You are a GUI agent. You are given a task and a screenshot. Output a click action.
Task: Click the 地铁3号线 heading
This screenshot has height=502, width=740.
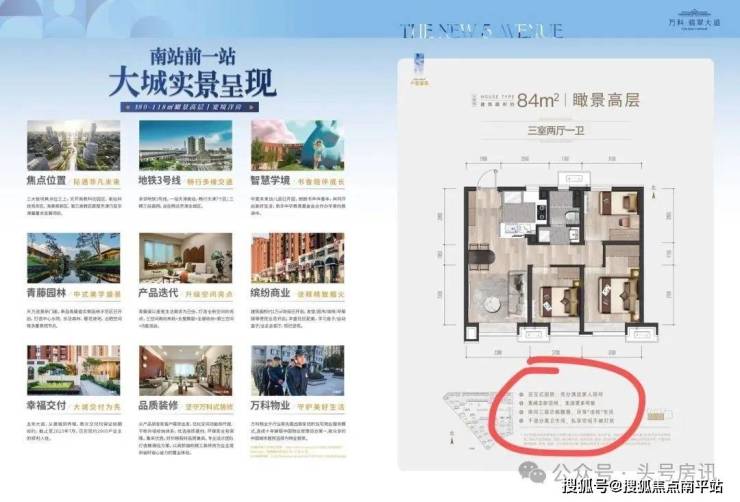[x=160, y=181]
